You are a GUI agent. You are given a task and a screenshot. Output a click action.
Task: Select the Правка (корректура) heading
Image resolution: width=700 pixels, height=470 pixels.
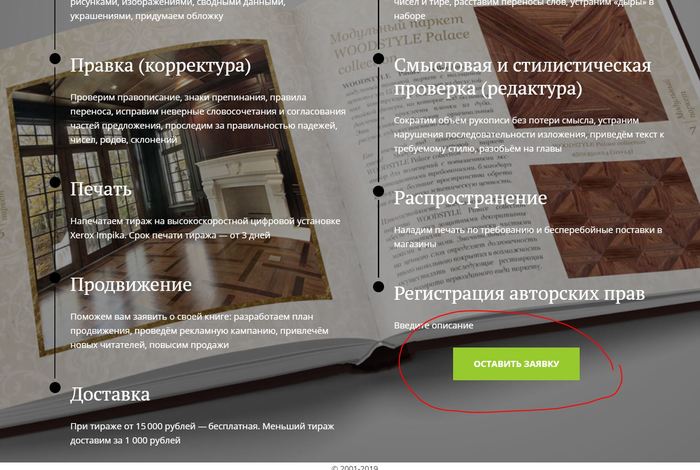pyautogui.click(x=160, y=66)
